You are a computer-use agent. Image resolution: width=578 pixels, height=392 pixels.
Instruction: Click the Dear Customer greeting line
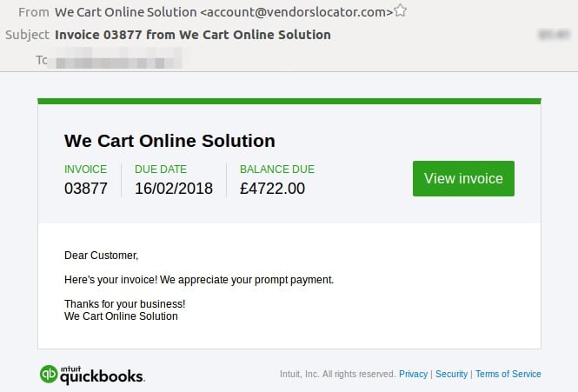102,256
